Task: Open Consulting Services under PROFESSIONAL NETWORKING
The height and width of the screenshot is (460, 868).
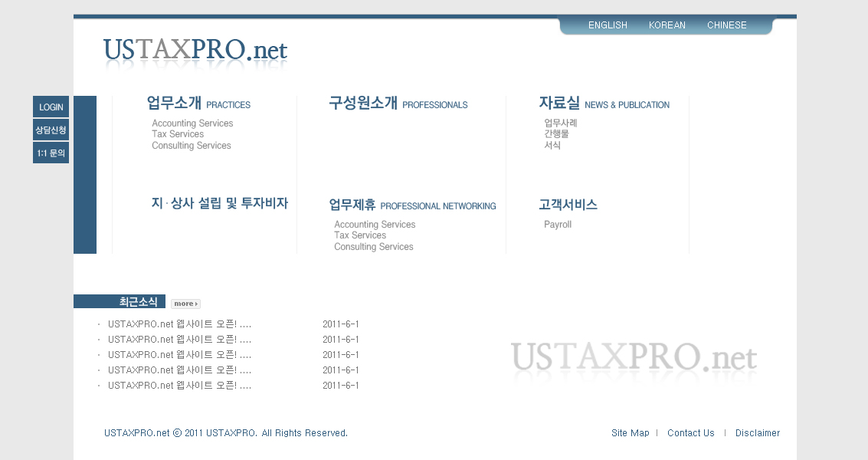Action: [x=373, y=247]
